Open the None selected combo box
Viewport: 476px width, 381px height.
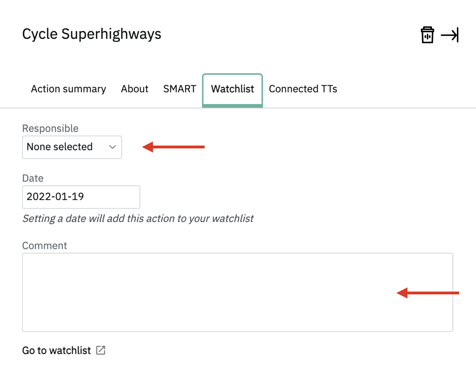[72, 147]
